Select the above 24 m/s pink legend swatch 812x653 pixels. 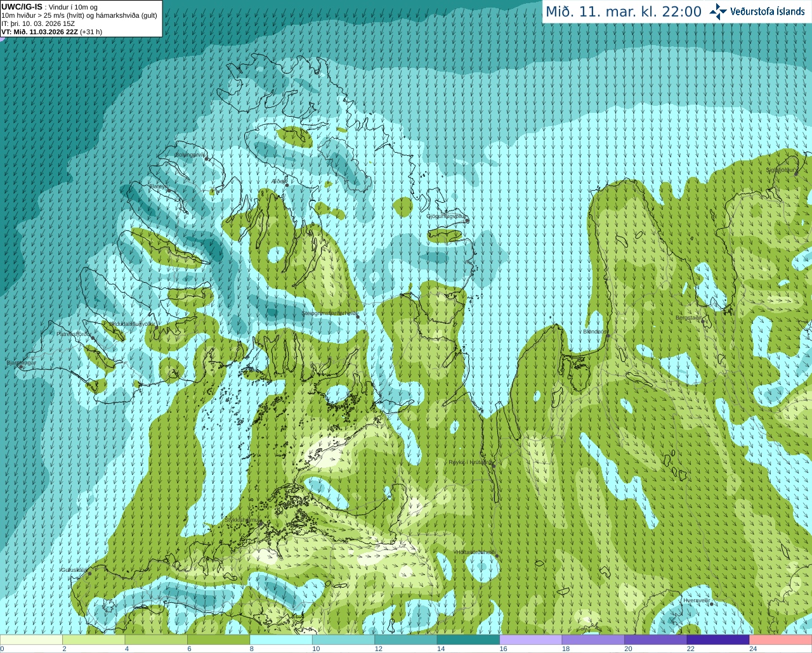click(781, 640)
